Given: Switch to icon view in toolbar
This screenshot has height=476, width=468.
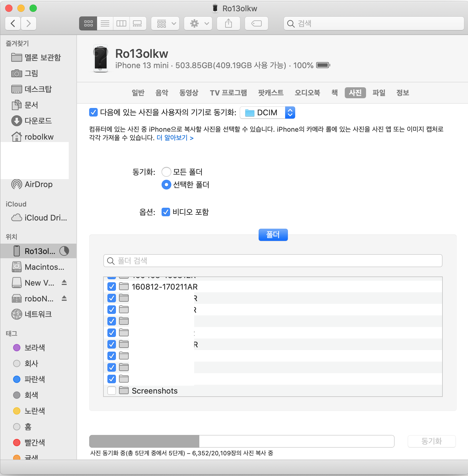Looking at the screenshot, I should click(88, 23).
